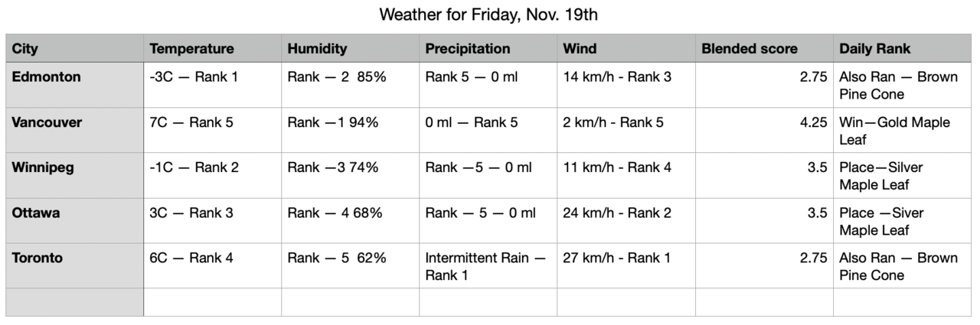Select Vancouver's humidity cell showing 94%
Screen dimensions: 980x325
coord(350,131)
